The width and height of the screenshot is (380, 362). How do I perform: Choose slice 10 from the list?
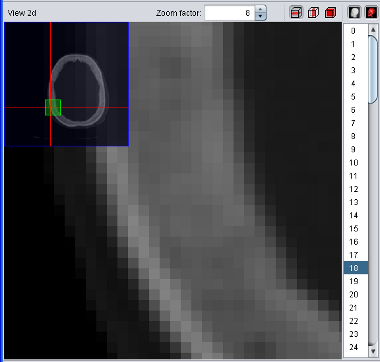356,163
